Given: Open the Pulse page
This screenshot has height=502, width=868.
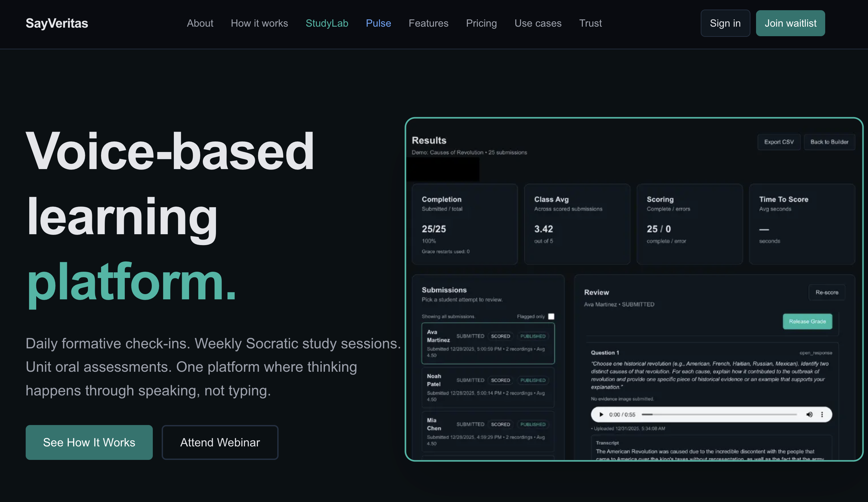Looking at the screenshot, I should coord(378,23).
